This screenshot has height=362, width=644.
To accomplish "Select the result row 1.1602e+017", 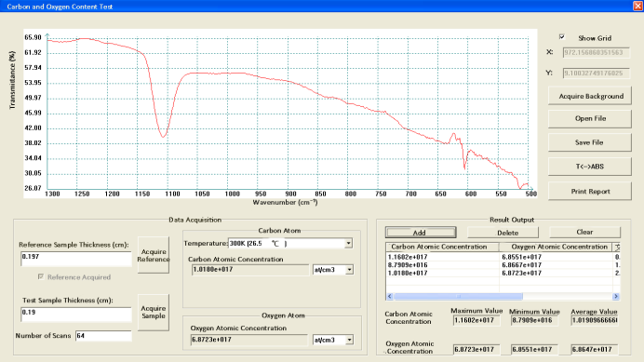I will click(x=503, y=257).
